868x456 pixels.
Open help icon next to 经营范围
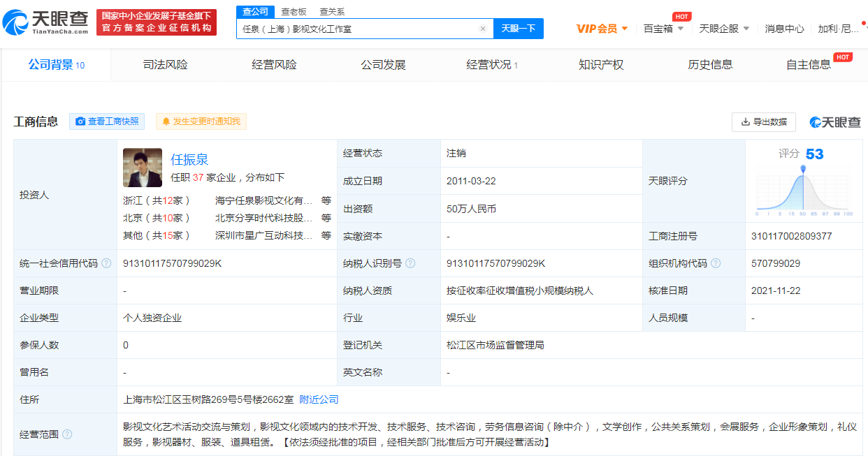coord(67,434)
